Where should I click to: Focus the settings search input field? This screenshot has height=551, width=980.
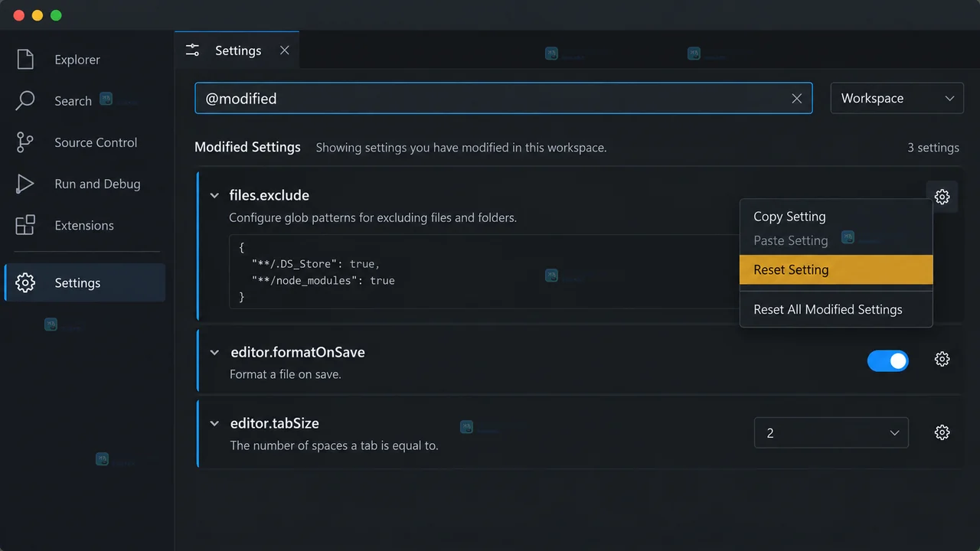coord(503,99)
